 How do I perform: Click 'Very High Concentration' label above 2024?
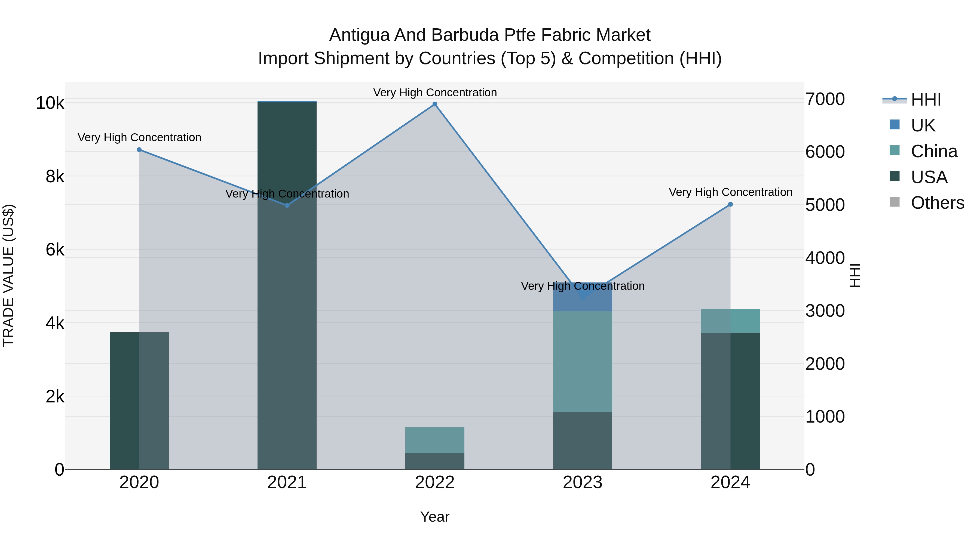pyautogui.click(x=730, y=192)
